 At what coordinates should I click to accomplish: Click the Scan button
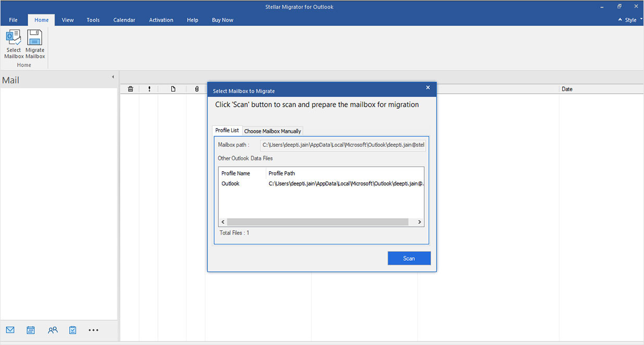pyautogui.click(x=409, y=258)
